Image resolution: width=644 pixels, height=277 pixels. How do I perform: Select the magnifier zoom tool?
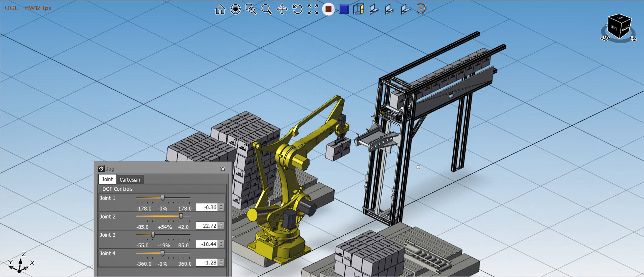(266, 9)
